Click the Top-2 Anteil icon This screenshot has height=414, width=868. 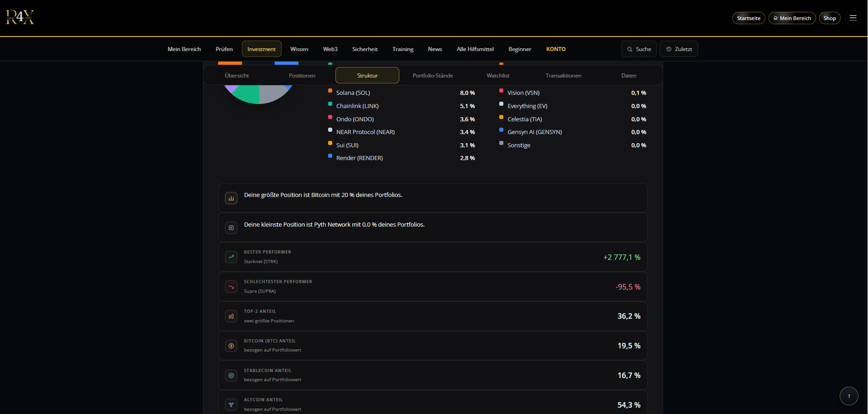tap(231, 316)
